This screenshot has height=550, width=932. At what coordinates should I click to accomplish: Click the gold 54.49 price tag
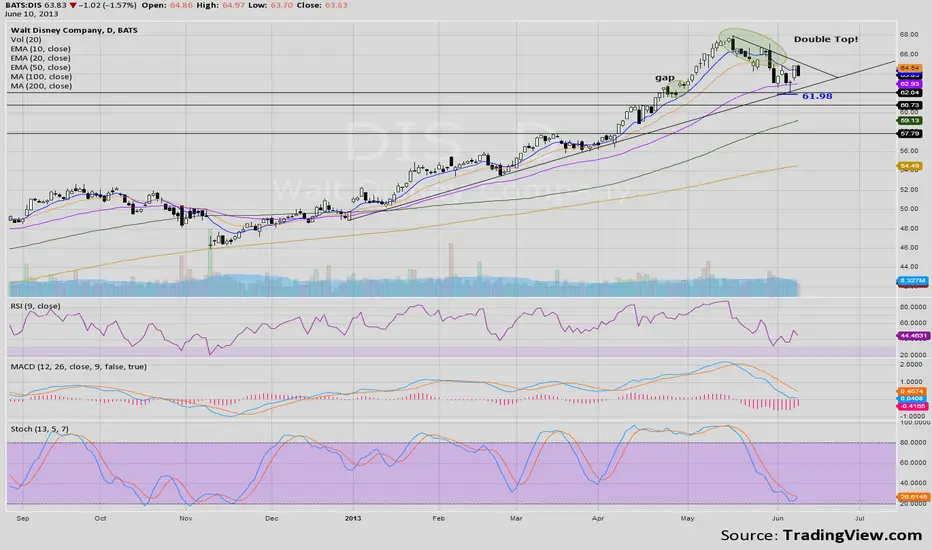click(x=909, y=166)
